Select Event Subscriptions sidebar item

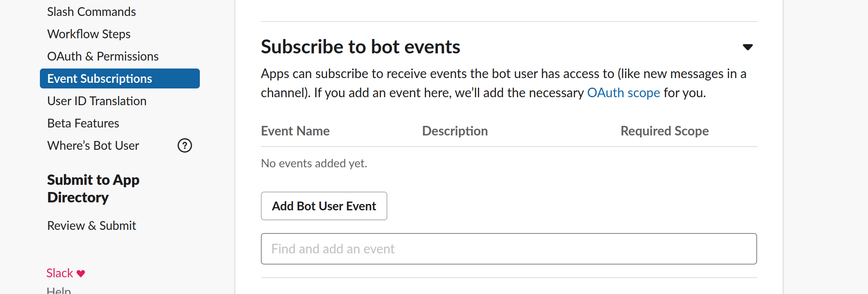click(x=120, y=79)
